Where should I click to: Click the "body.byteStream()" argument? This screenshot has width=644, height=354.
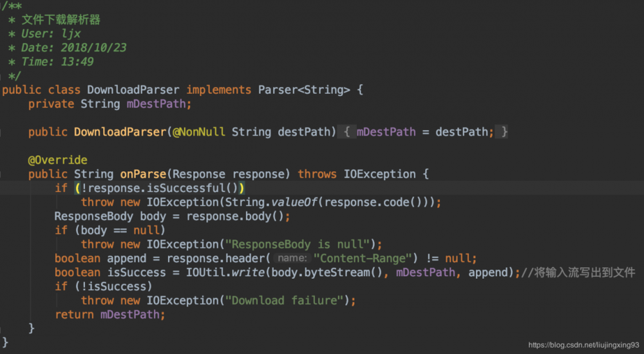point(327,272)
